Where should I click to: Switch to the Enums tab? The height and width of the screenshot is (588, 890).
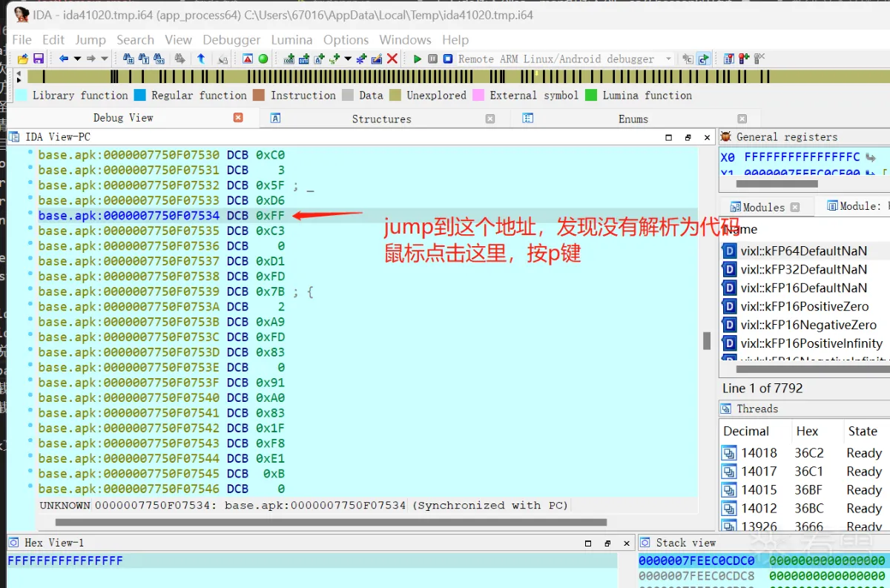633,119
